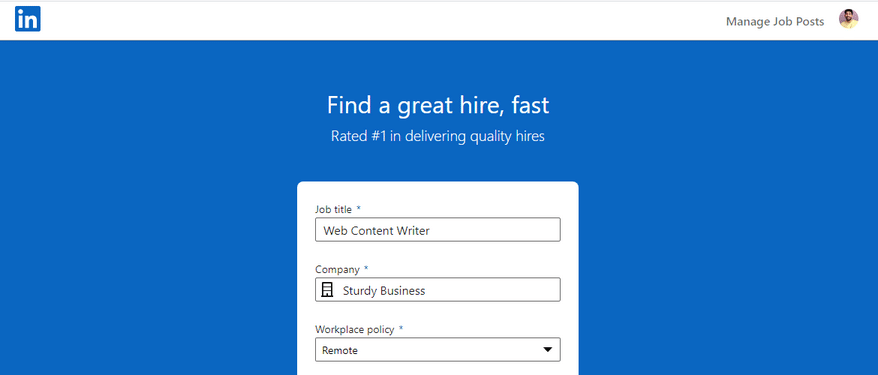Click the 'Rated #1 in delivering quality hires' subtitle
This screenshot has height=375, width=878.
click(437, 136)
